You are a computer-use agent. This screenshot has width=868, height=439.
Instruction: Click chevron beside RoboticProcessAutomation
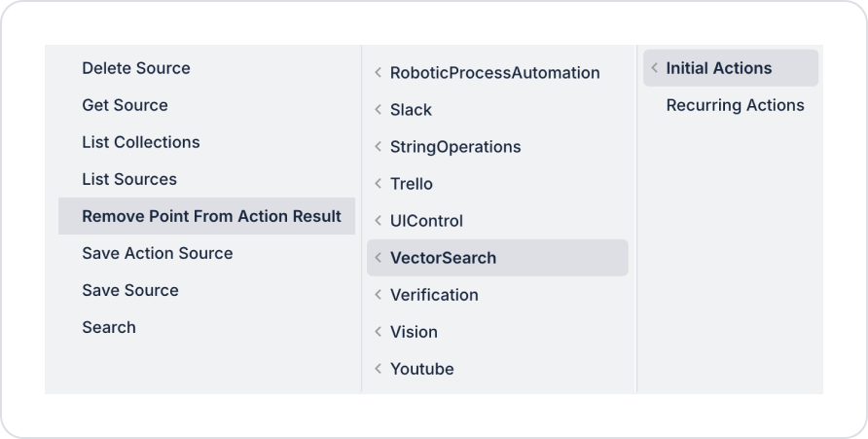(378, 73)
